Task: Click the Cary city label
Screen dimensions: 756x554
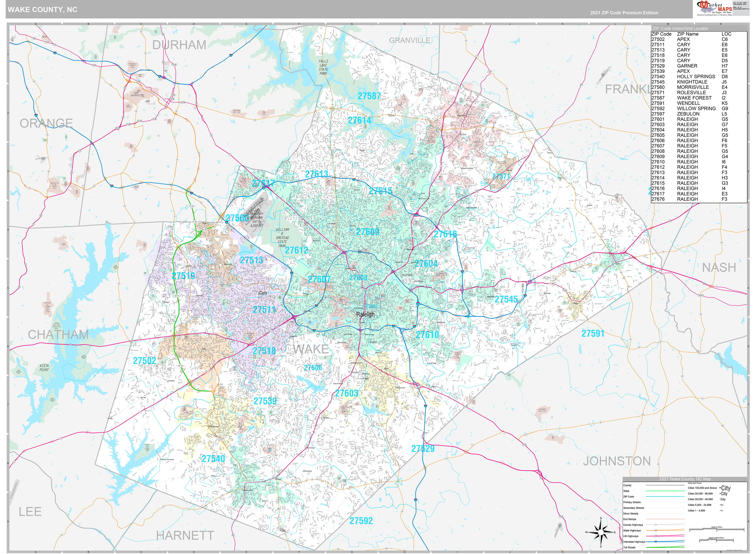Action: (263, 293)
